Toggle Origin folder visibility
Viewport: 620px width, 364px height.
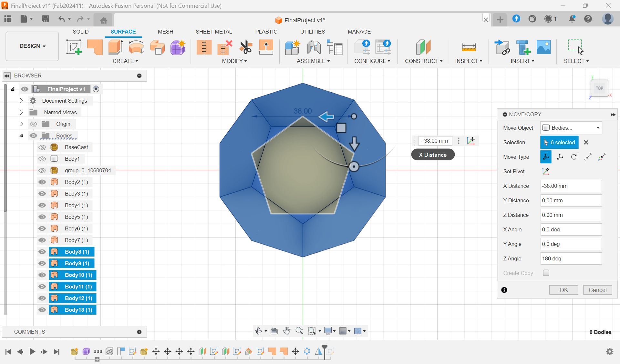(x=33, y=124)
